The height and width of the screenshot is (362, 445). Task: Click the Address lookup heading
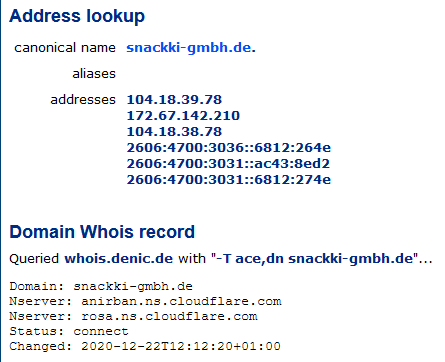[x=77, y=16]
